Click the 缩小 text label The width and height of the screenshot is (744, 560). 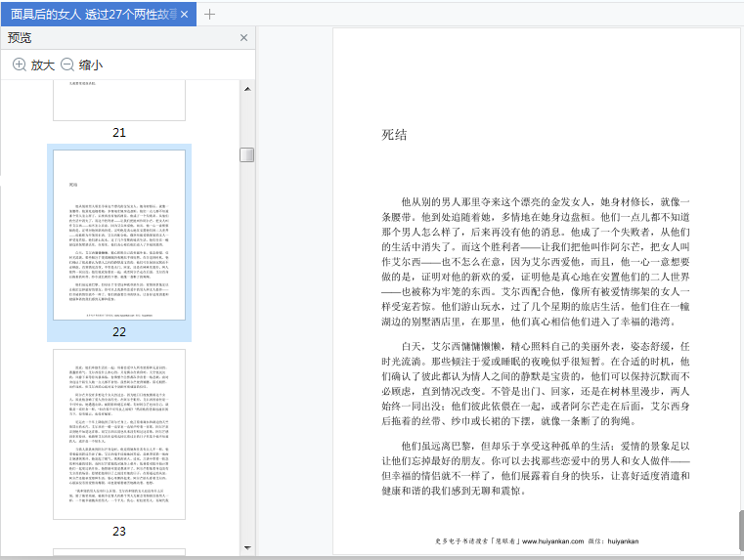pos(91,65)
